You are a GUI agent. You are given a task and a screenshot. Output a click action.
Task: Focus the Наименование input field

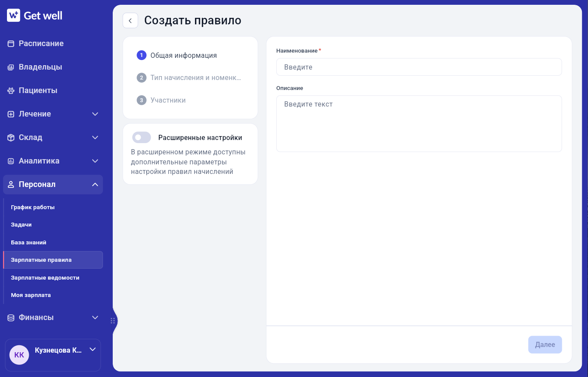point(419,67)
